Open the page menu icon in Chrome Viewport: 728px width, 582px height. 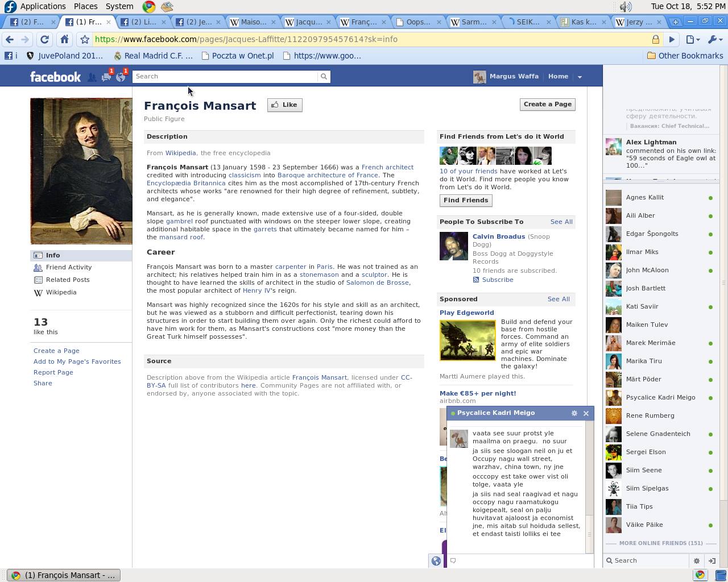coord(692,39)
